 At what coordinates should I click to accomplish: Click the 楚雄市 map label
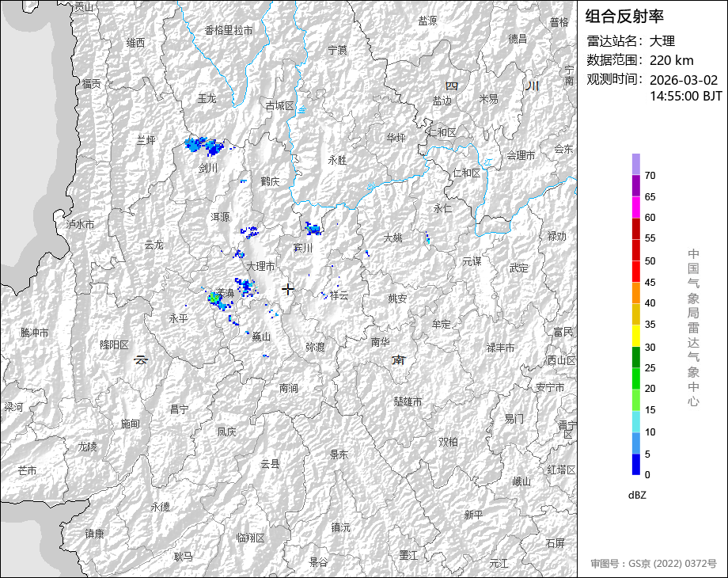(x=408, y=401)
